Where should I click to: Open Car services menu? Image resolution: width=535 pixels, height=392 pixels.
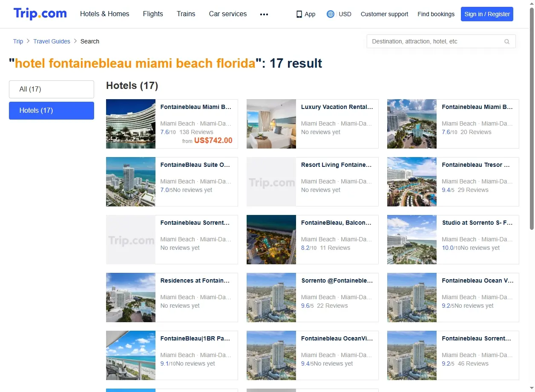click(228, 14)
